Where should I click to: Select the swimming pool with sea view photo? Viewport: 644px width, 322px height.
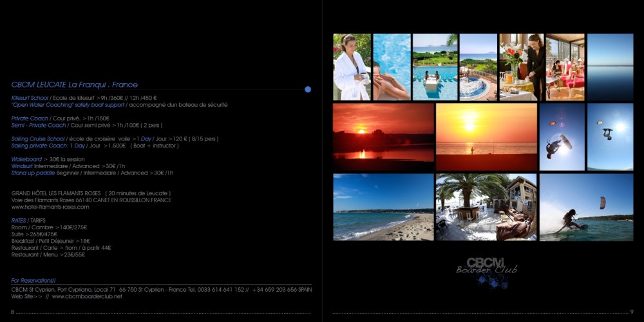click(435, 67)
